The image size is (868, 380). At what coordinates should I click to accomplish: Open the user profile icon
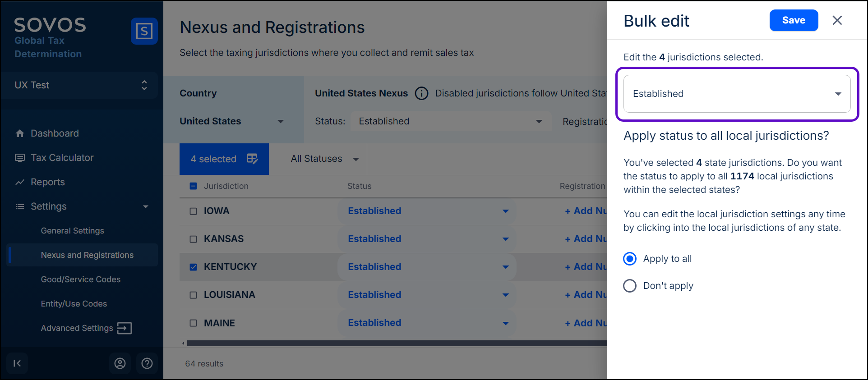pos(120,363)
